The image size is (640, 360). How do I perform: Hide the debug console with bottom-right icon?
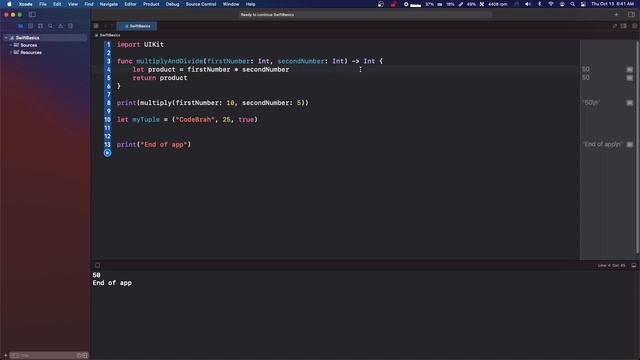(x=633, y=265)
